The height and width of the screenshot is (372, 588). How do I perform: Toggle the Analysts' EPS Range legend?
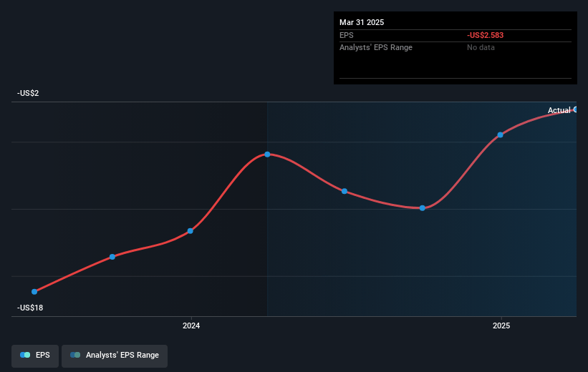coord(115,355)
